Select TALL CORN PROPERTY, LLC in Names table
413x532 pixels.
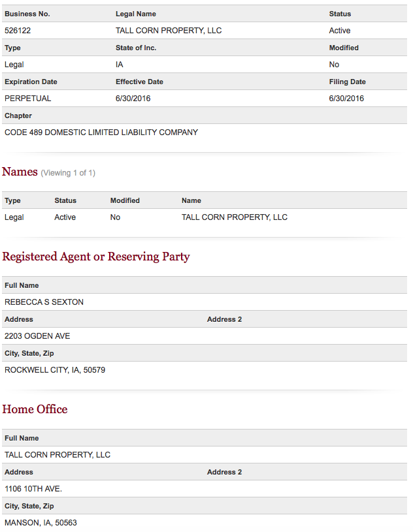(235, 217)
